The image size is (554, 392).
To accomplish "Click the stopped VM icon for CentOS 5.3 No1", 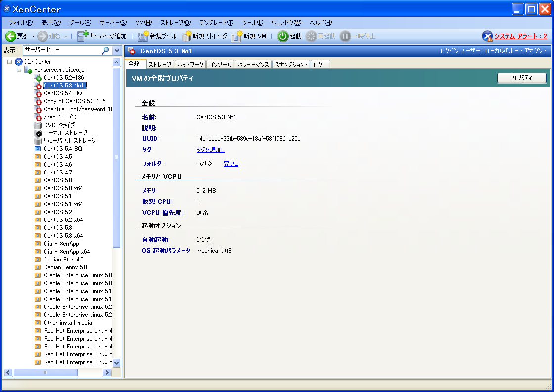I will coord(38,86).
